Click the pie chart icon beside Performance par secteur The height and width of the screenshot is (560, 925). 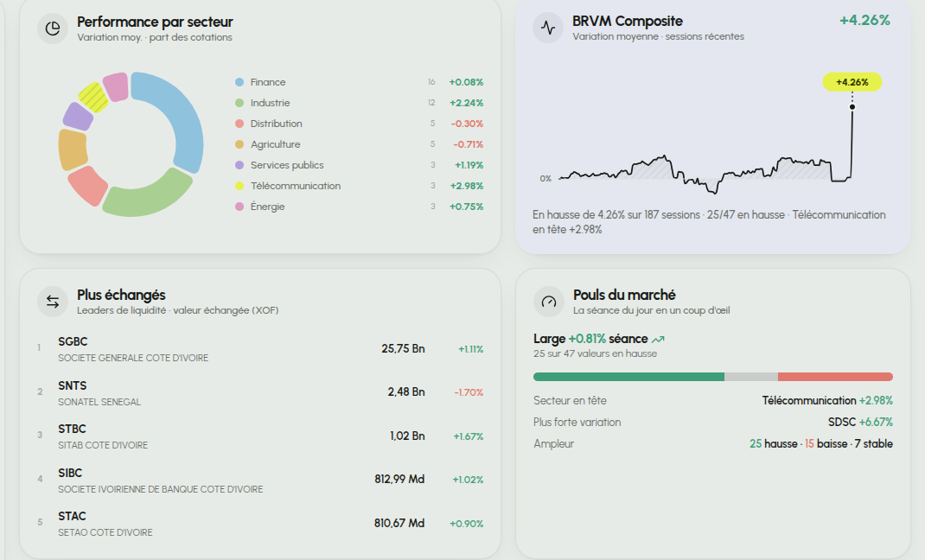pyautogui.click(x=53, y=29)
